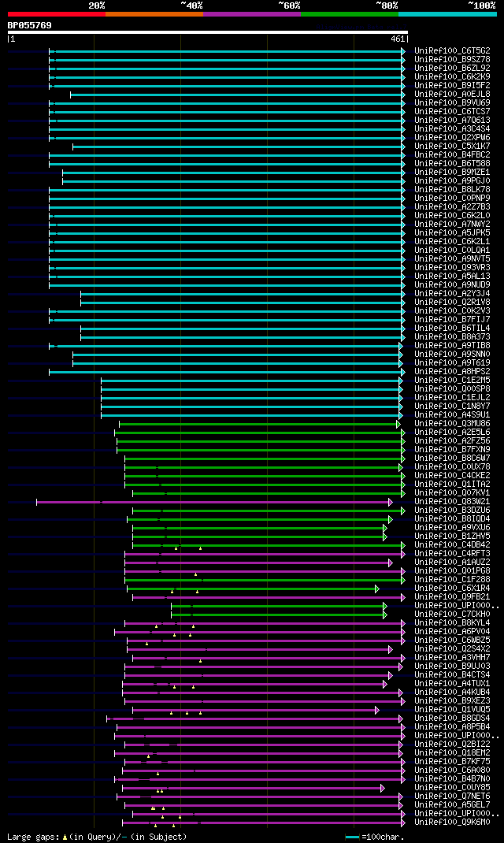Screen dimensions: 504x843
Task: Click the green alignment bar for UniRef100_Q3MU86
Action: 258,424
